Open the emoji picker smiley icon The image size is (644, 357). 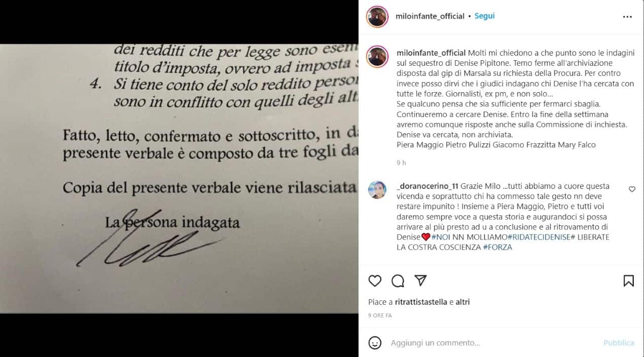point(375,343)
